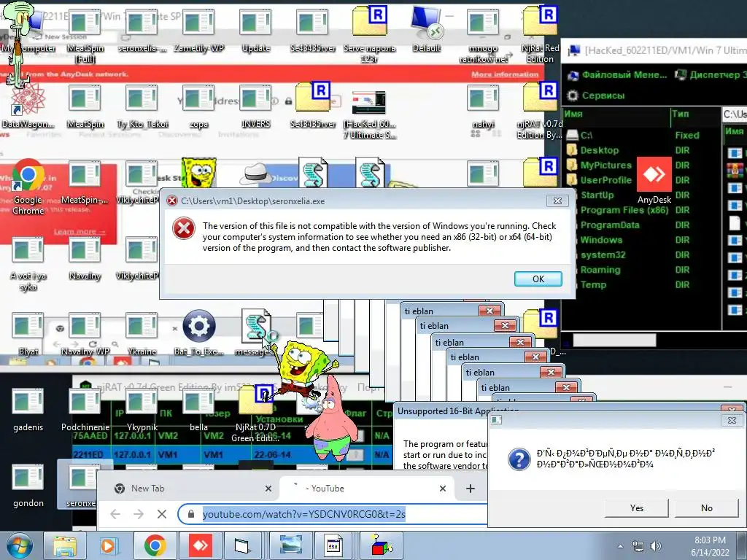Select the Blyat desktop icon
747x560 pixels.
(x=28, y=335)
